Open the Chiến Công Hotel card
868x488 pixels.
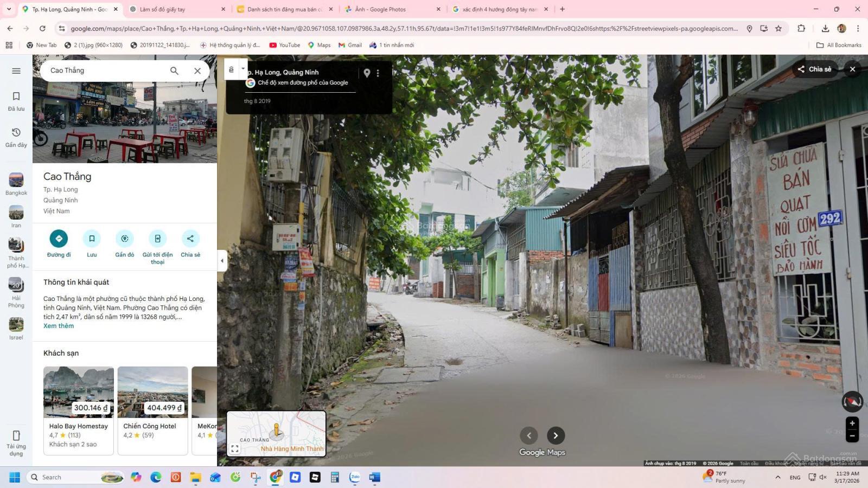tap(153, 410)
